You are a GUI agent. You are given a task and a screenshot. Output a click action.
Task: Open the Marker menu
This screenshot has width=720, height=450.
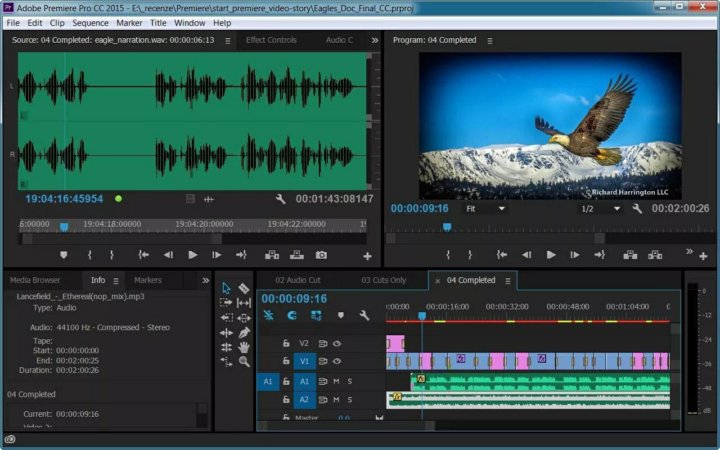tap(129, 22)
